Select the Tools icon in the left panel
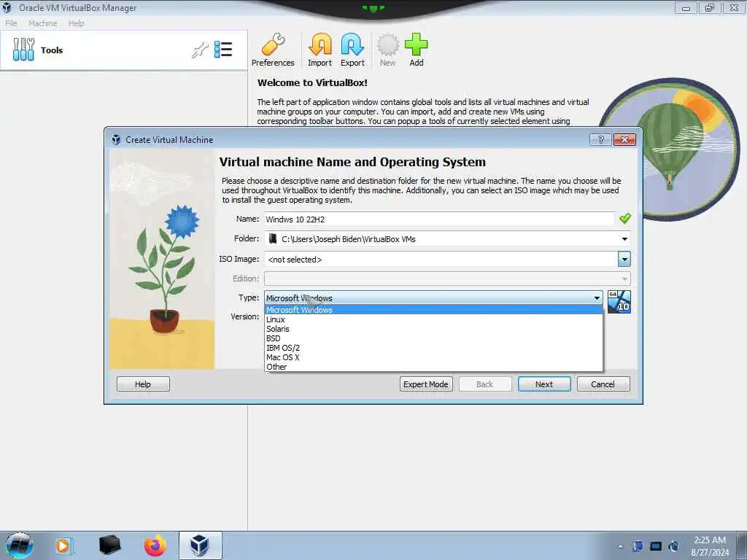This screenshot has width=747, height=560. click(x=23, y=50)
